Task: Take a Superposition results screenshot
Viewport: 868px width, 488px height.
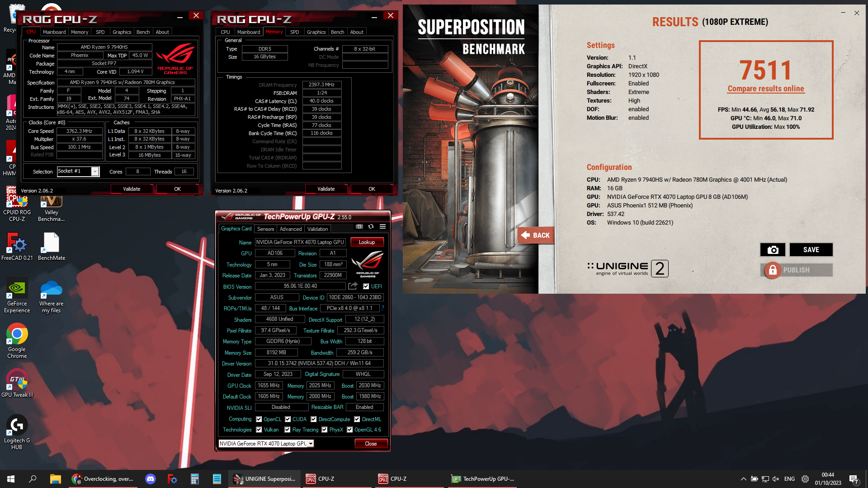Action: 773,250
